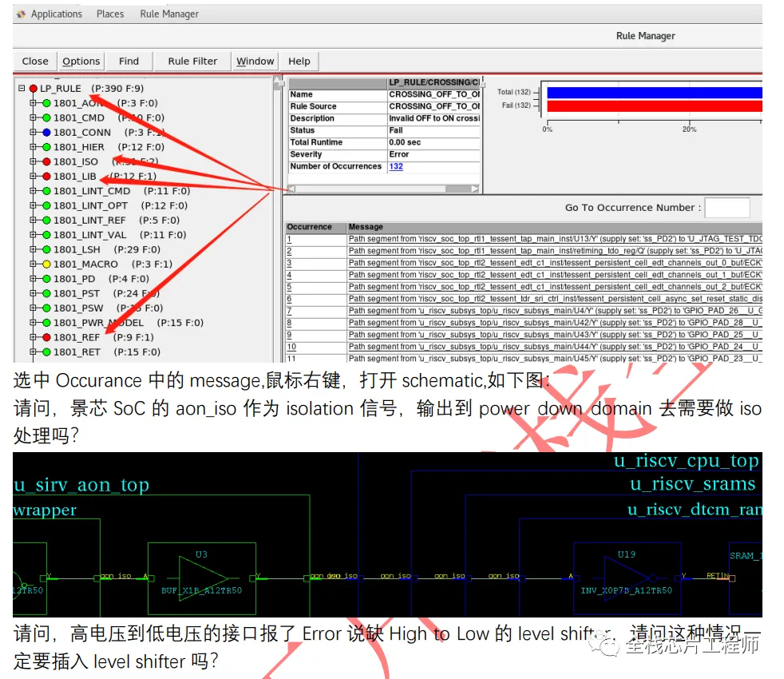The image size is (784, 679).
Task: Click the Occurrence column header
Action: pyautogui.click(x=315, y=227)
